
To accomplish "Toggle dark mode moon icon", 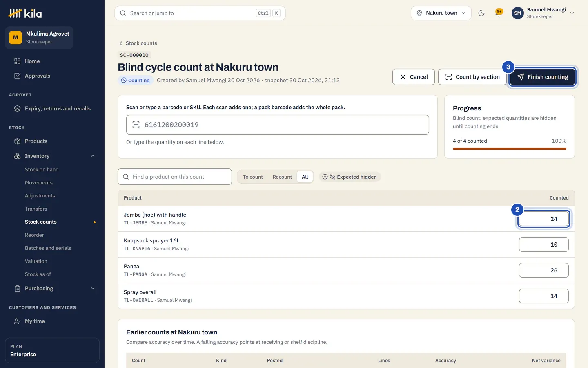I will (481, 13).
